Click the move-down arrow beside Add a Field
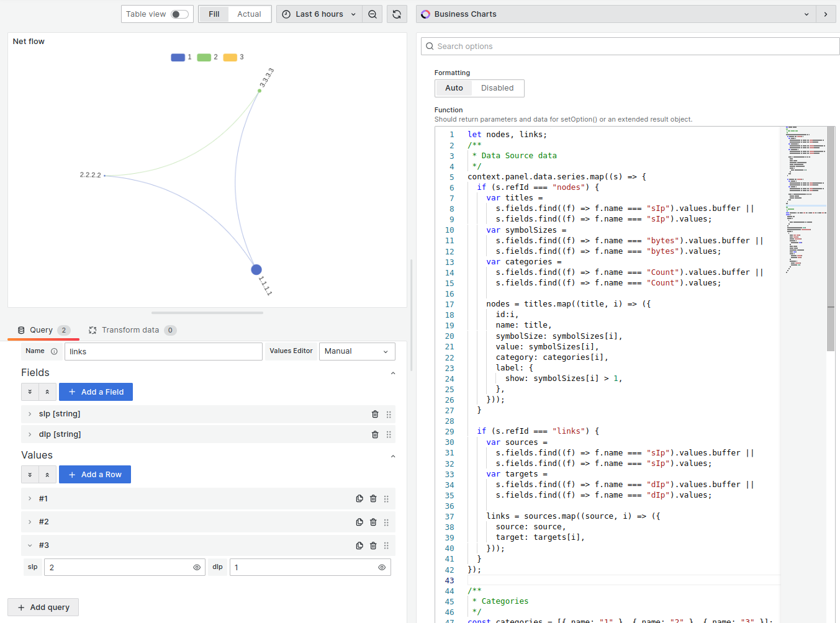Viewport: 840px width, 623px height. (30, 392)
